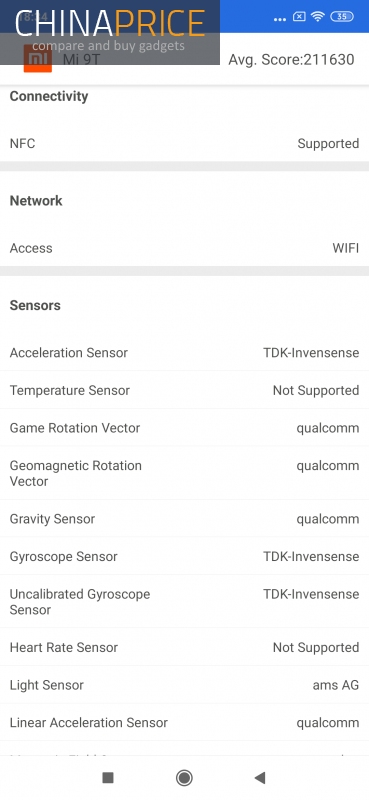Tap the Light Sensor ams AG row
The image size is (369, 800).
pos(184,685)
